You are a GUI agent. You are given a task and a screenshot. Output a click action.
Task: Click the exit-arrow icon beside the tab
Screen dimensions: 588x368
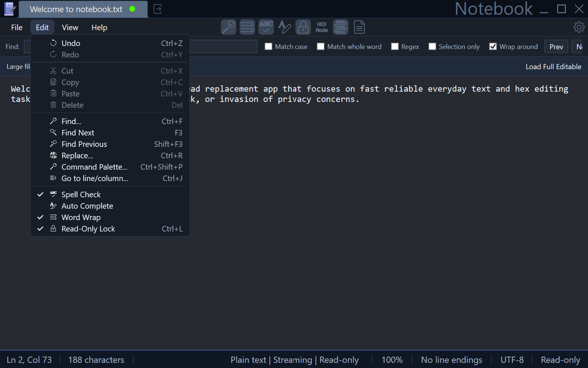pyautogui.click(x=158, y=9)
